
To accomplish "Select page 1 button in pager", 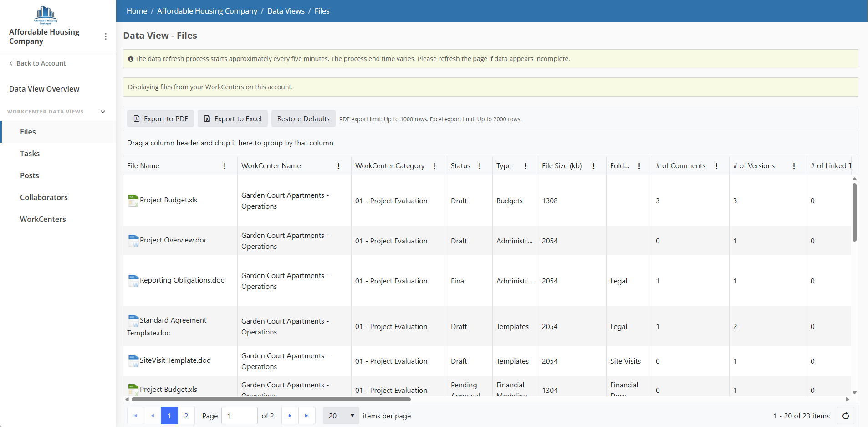I will [x=169, y=416].
